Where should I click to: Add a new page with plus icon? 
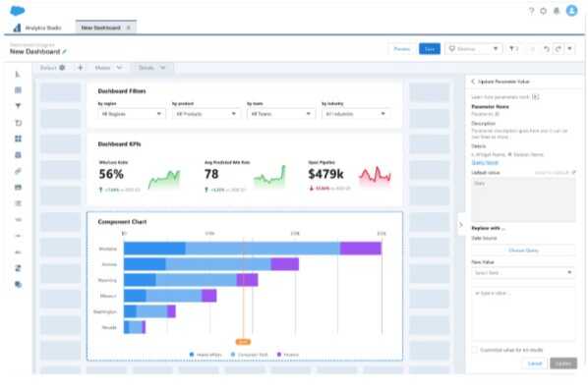[x=81, y=68]
